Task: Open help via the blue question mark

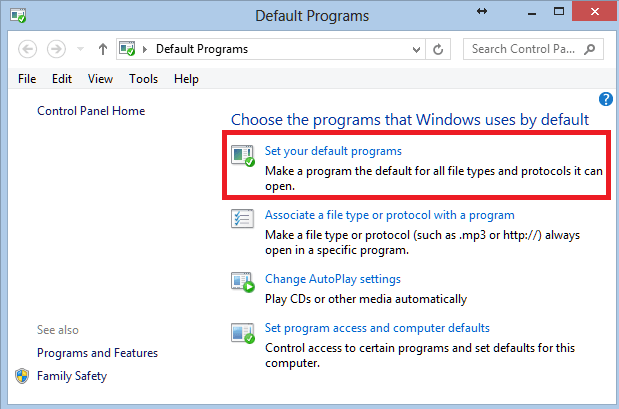Action: point(606,99)
